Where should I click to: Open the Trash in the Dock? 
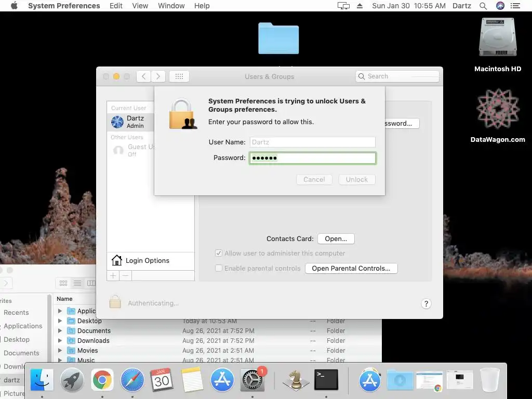[x=490, y=380]
